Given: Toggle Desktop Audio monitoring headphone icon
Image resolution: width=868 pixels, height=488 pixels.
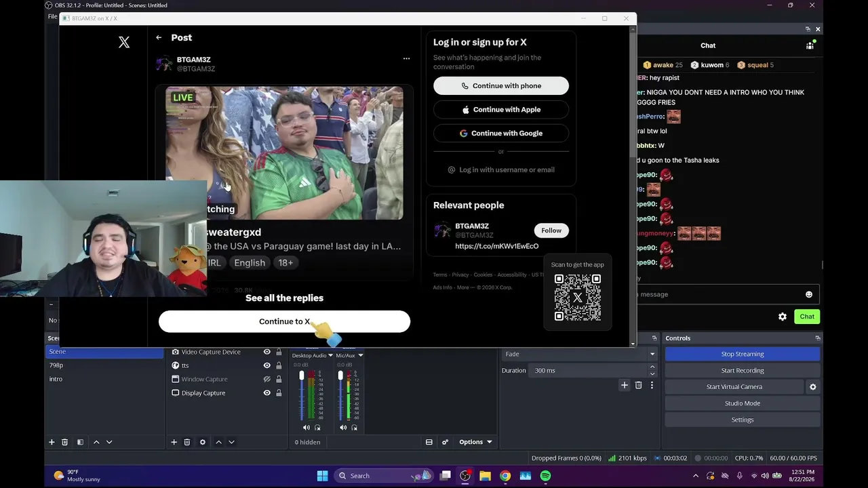Looking at the screenshot, I should pyautogui.click(x=317, y=428).
